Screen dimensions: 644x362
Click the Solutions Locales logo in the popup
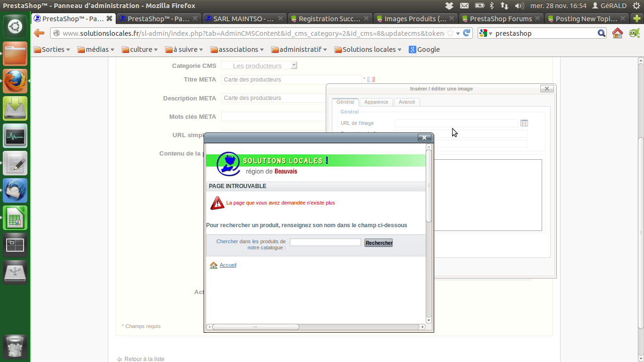point(228,164)
